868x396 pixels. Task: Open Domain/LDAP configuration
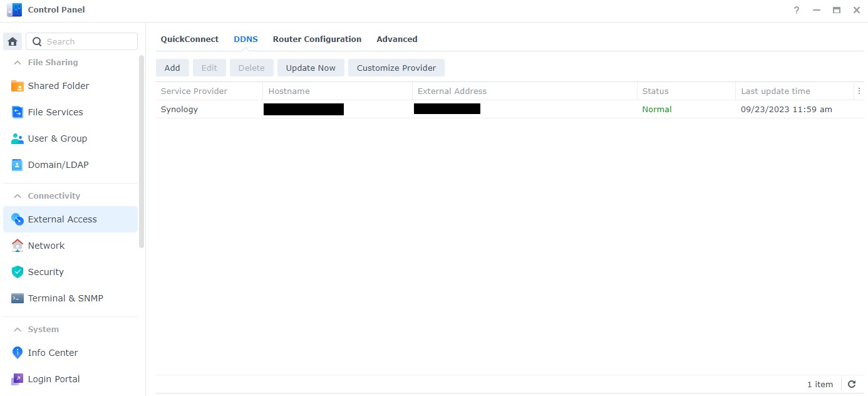[57, 165]
